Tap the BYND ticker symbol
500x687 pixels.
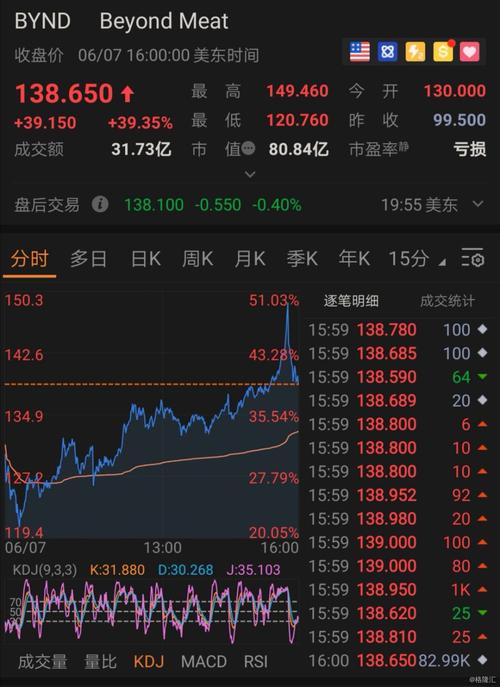pos(43,21)
